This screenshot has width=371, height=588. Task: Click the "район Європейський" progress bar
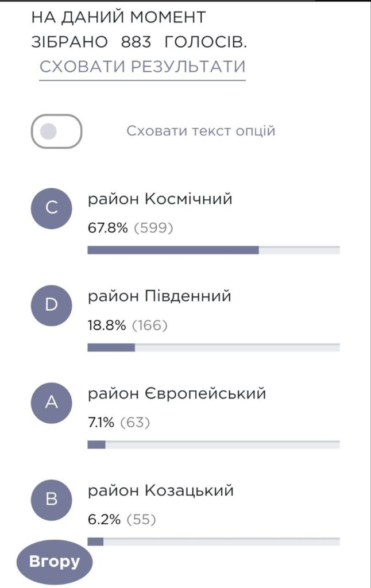coord(213,444)
